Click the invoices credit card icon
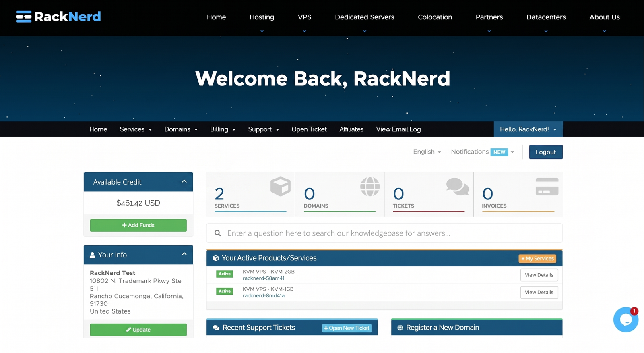 [547, 187]
